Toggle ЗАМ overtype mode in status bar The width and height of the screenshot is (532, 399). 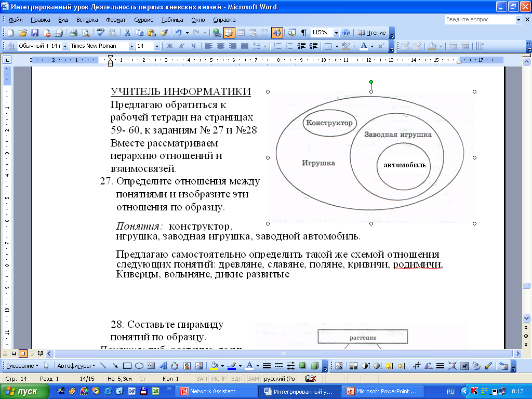click(254, 379)
